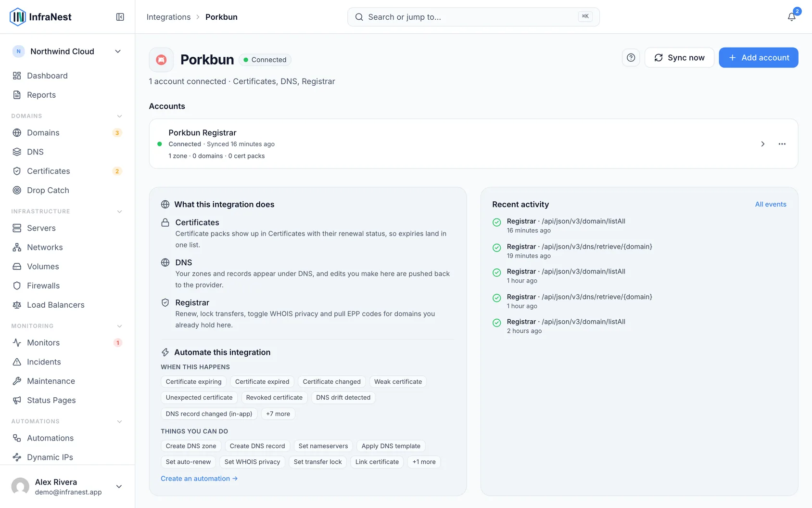The image size is (812, 508).
Task: Click the Dashboard grid icon in sidebar
Action: click(17, 76)
